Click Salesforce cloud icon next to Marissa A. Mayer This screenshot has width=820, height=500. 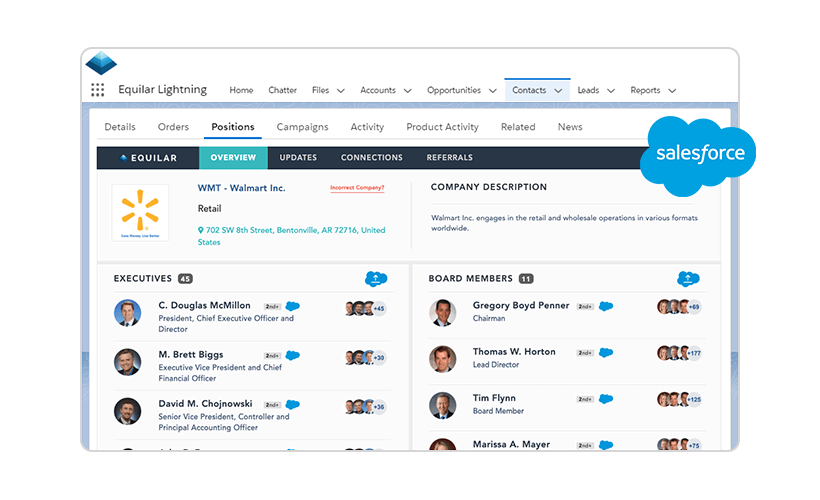pos(606,445)
